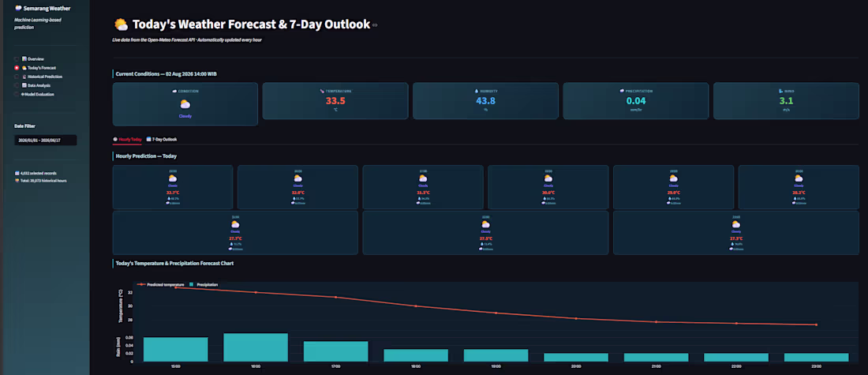The width and height of the screenshot is (868, 375).
Task: Click the 'Cloudy' condition text in CONDITION card
Action: click(185, 116)
